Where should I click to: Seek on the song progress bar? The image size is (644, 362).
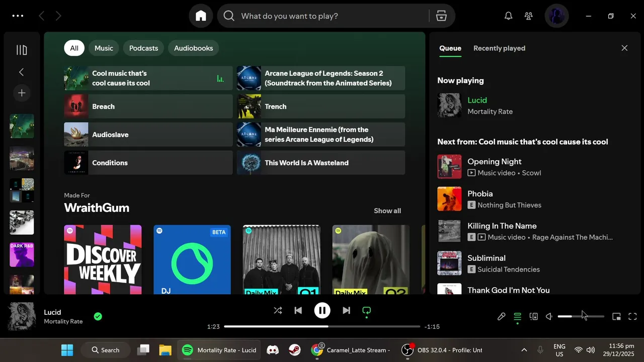click(322, 326)
